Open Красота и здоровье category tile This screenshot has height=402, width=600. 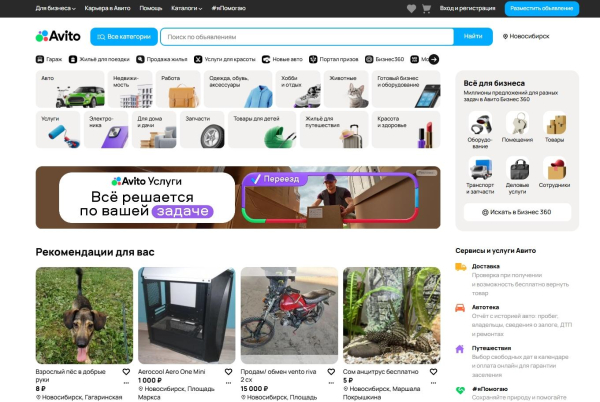tap(406, 130)
